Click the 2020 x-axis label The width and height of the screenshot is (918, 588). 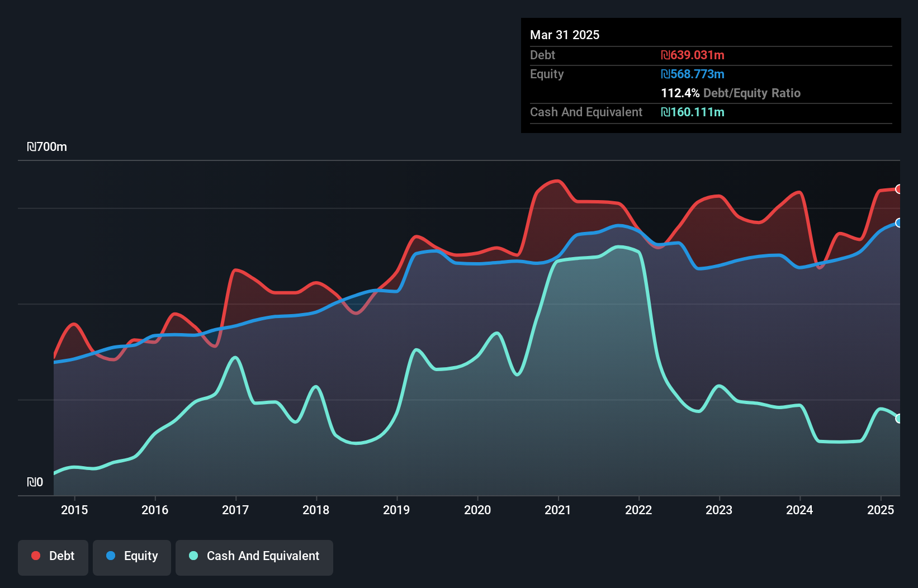click(477, 510)
